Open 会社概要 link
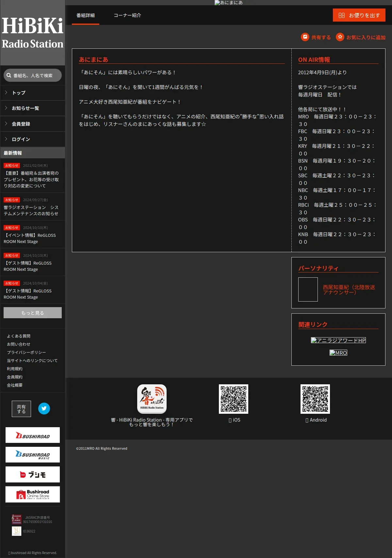The width and height of the screenshot is (392, 558). point(15,385)
